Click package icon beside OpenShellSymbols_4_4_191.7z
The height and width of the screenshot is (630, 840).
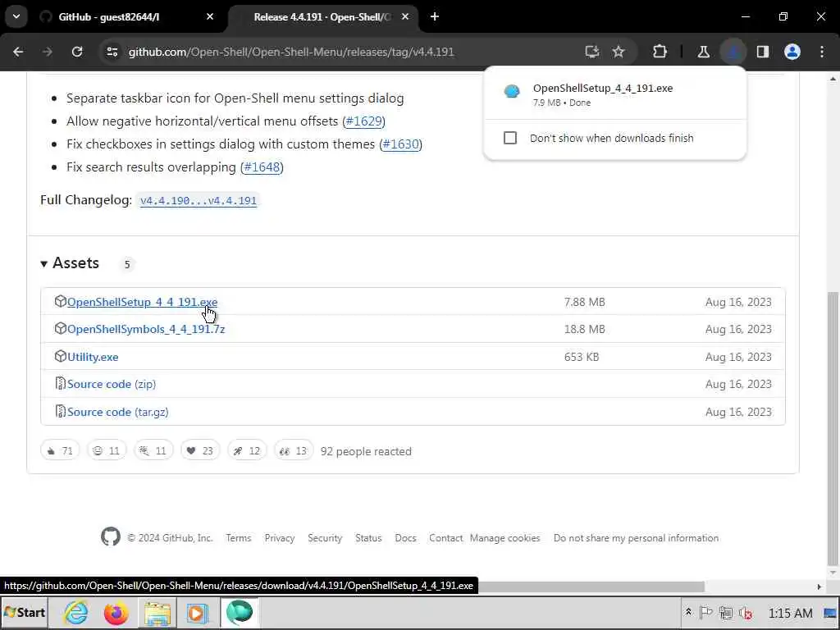tap(61, 328)
